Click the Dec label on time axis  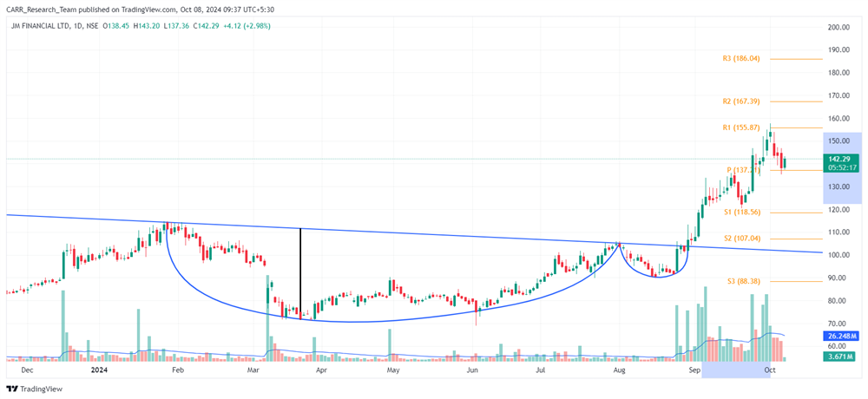pyautogui.click(x=27, y=369)
